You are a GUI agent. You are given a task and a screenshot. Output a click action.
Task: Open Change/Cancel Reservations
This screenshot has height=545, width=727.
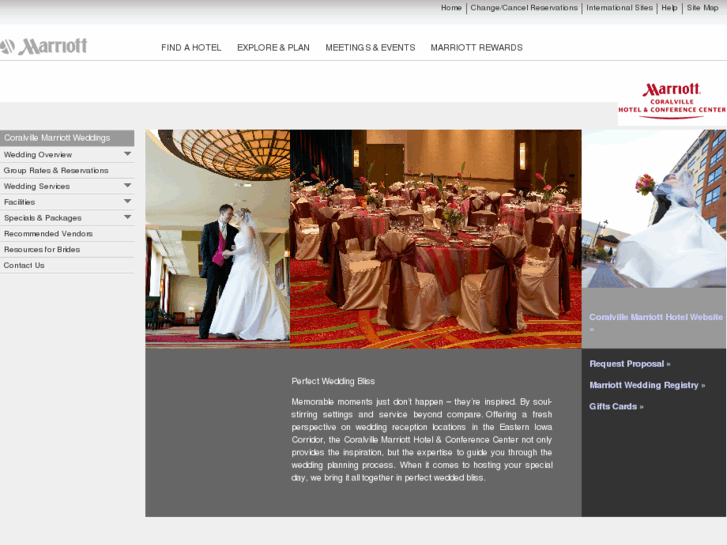click(x=524, y=8)
